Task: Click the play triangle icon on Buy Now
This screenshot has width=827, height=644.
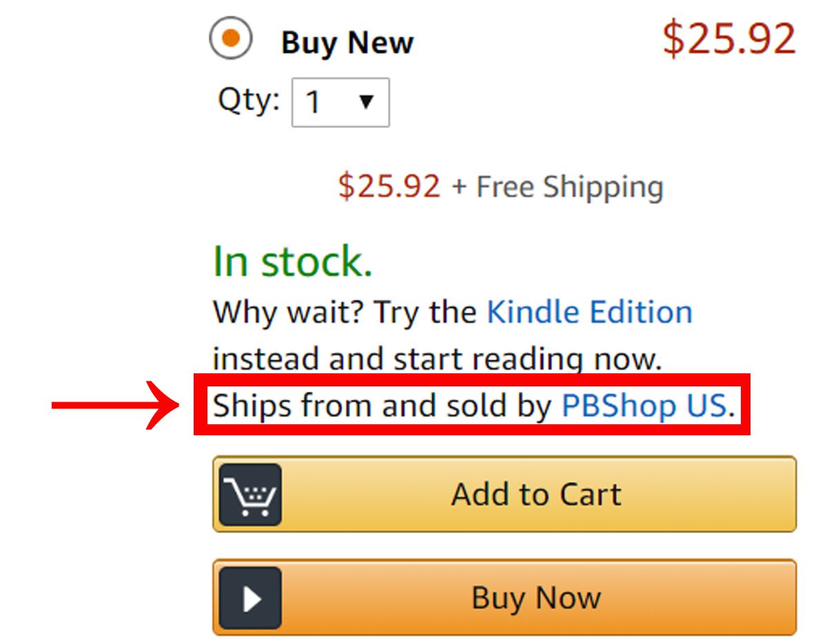Action: (x=250, y=598)
